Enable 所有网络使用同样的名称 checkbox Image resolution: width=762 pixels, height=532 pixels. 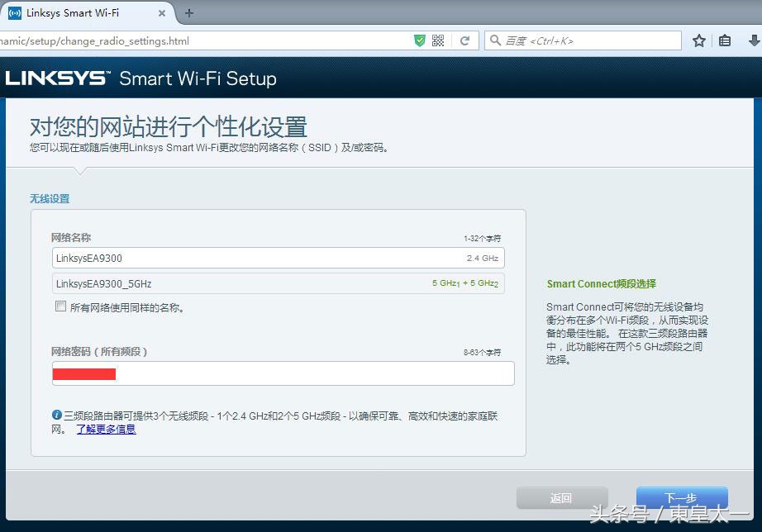[60, 306]
